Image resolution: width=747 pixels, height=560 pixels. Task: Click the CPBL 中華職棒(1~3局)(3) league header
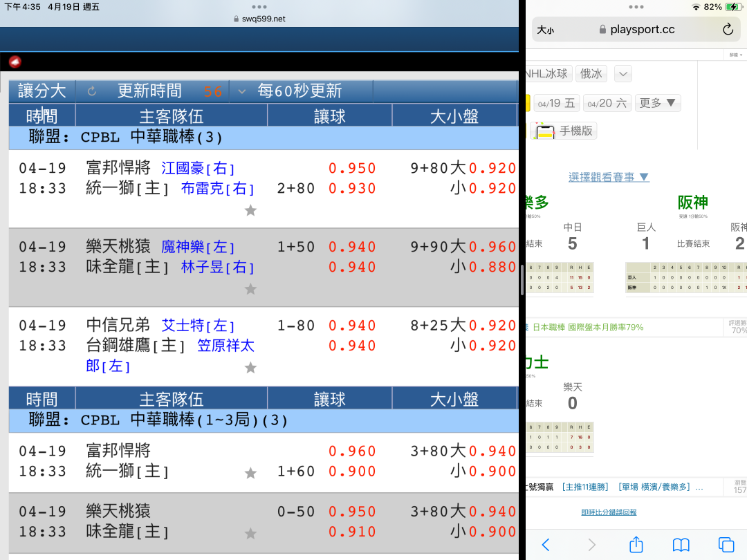tap(264, 420)
